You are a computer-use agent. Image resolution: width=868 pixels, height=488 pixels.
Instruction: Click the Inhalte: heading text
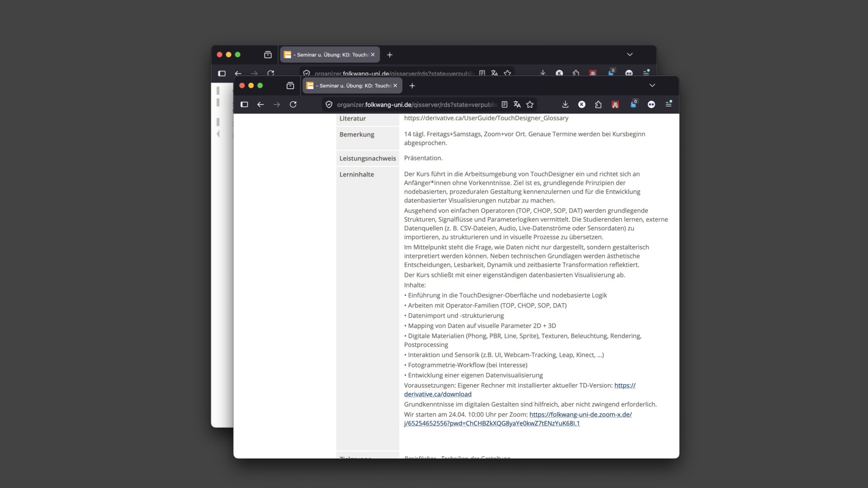415,285
